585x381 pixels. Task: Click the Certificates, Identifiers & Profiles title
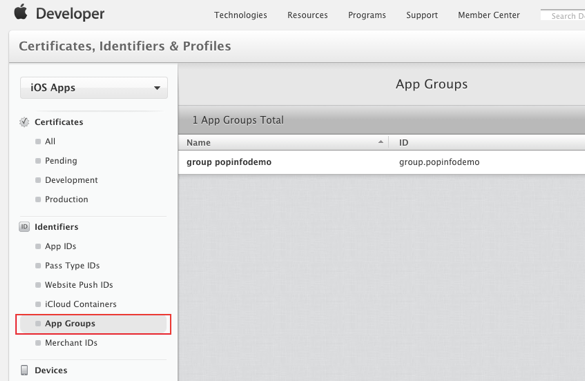click(x=125, y=46)
